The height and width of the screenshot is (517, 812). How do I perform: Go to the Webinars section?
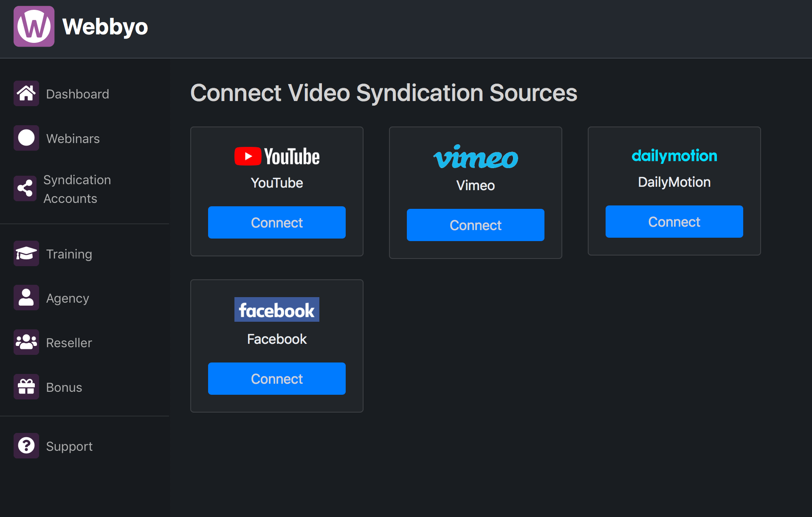tap(73, 138)
